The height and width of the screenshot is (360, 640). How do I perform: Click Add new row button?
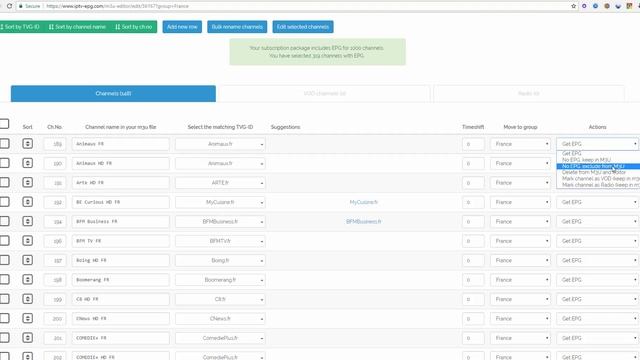[182, 27]
